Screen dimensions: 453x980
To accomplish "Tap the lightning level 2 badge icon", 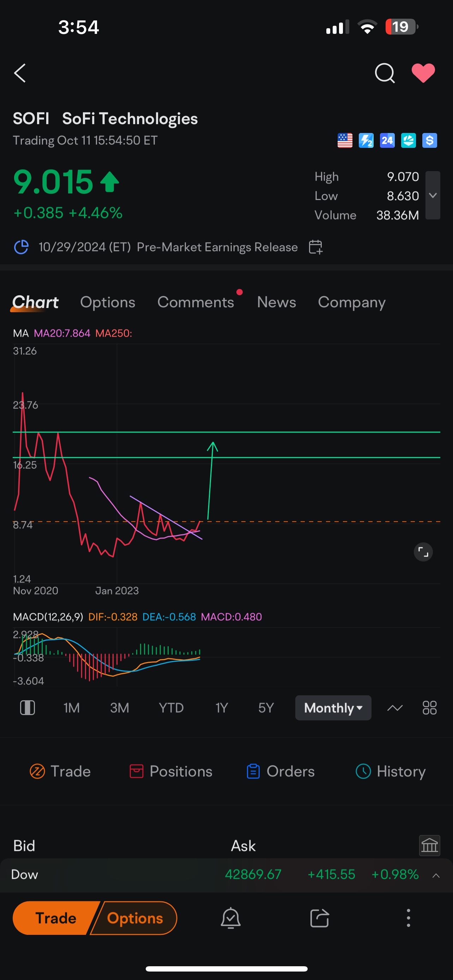I will 366,140.
